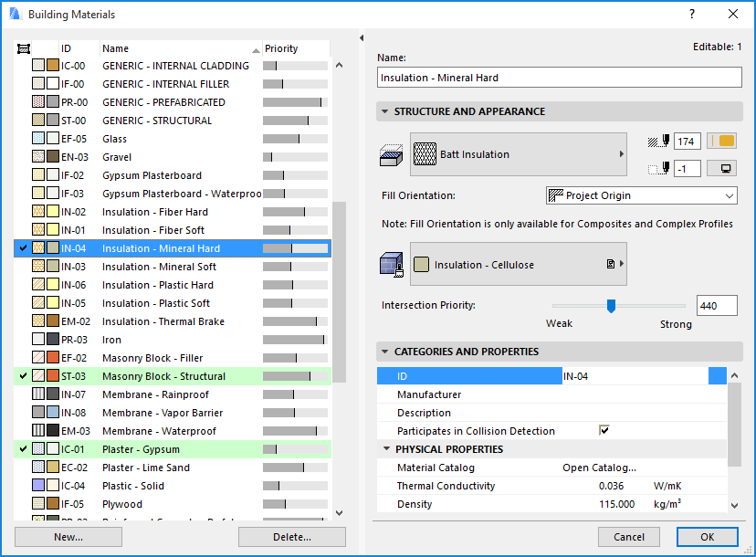This screenshot has width=756, height=557.
Task: Click the surface icon of Plywood row
Action: [53, 503]
